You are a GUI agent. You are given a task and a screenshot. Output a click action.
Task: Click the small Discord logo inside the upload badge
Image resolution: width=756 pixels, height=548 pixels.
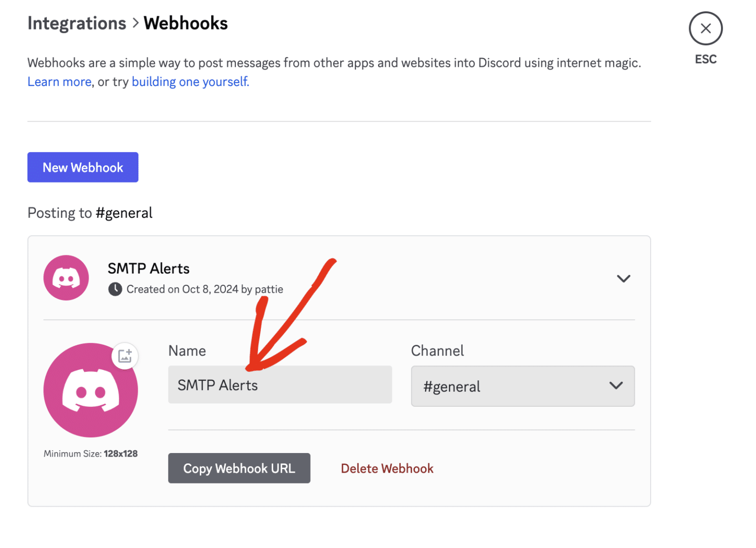pos(125,356)
